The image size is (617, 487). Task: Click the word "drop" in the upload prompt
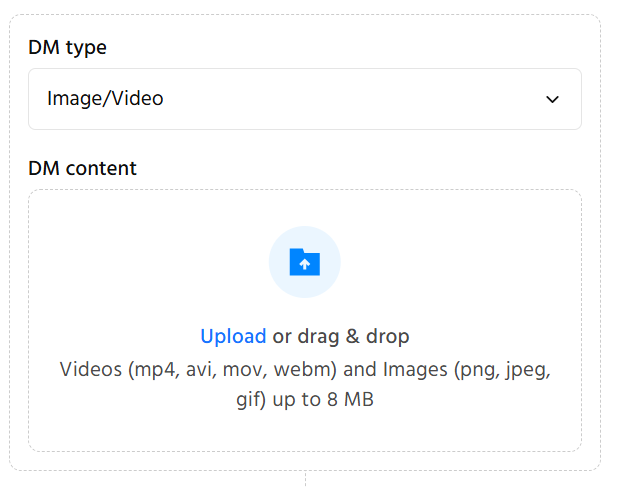[388, 336]
